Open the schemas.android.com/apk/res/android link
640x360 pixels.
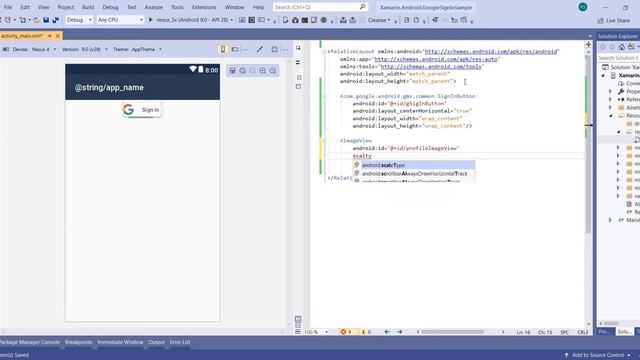coord(491,51)
